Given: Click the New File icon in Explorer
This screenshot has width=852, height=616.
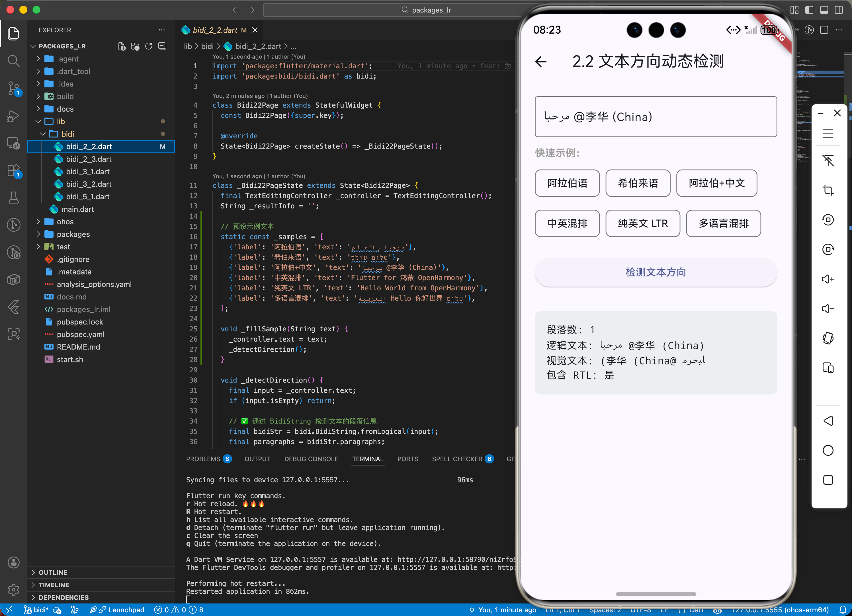Looking at the screenshot, I should pos(122,46).
